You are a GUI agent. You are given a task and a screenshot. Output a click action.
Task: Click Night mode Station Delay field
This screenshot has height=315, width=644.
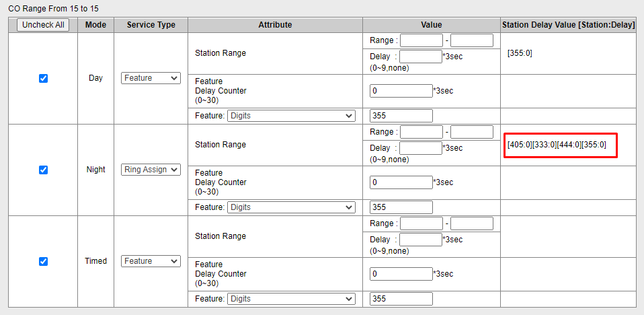pos(420,148)
